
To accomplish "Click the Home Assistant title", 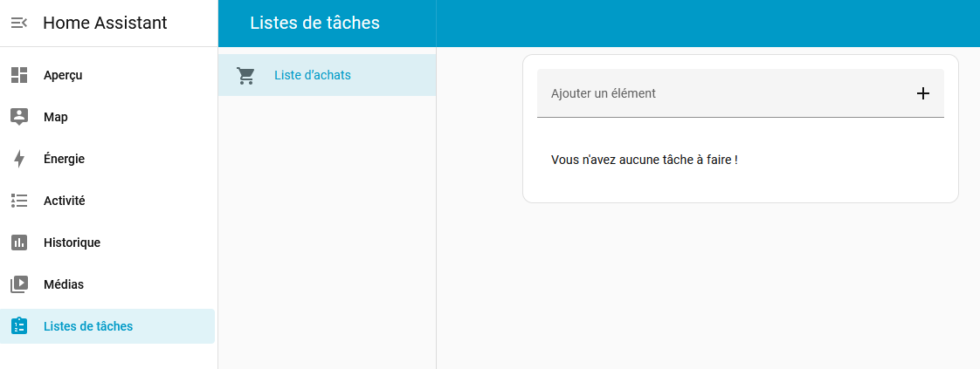I will click(x=105, y=24).
